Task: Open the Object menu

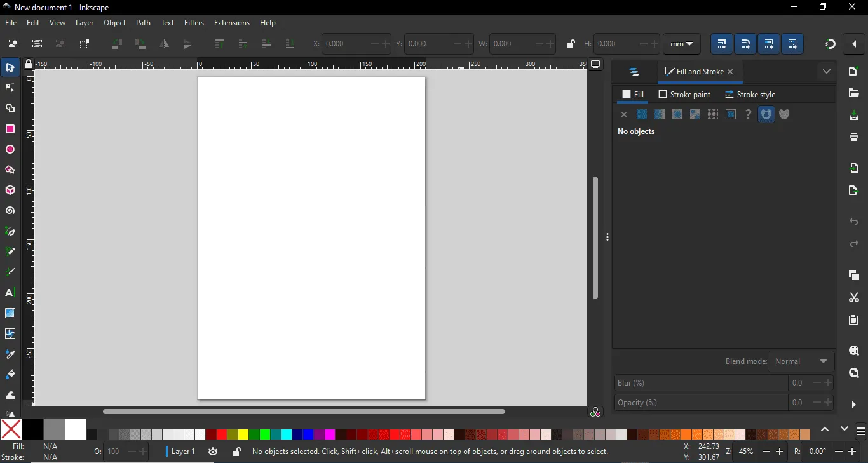Action: click(115, 23)
